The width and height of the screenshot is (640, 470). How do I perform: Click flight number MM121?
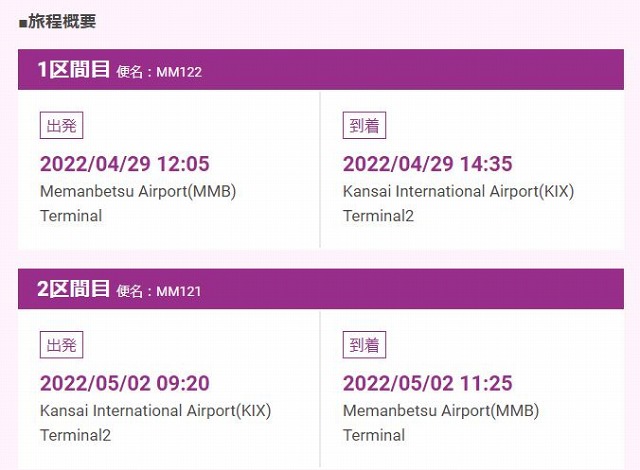[x=179, y=292]
